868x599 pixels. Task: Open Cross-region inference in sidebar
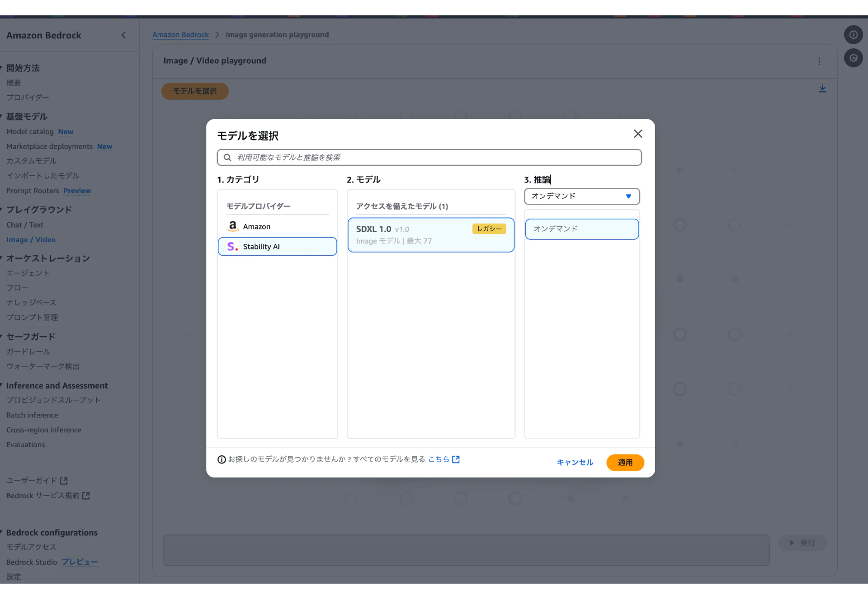click(x=44, y=430)
